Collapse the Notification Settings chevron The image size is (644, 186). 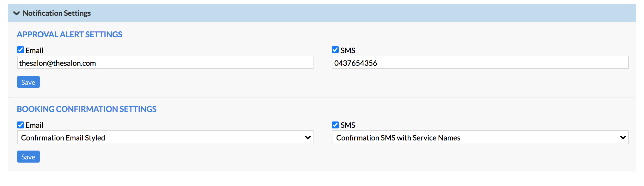pyautogui.click(x=16, y=13)
